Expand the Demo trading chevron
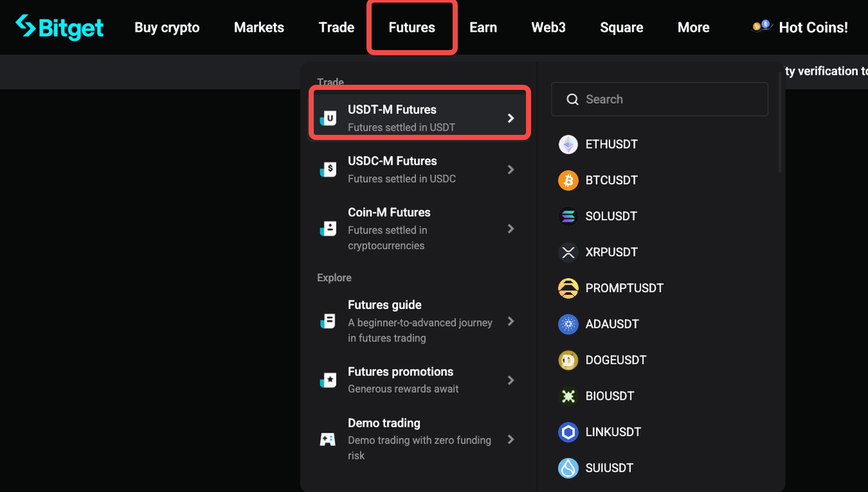 click(x=511, y=439)
